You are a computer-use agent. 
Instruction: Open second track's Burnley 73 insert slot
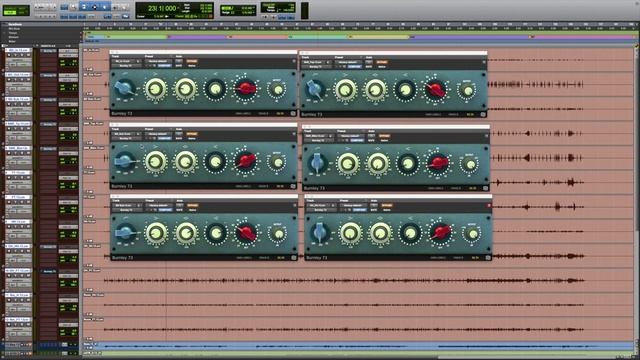click(49, 76)
